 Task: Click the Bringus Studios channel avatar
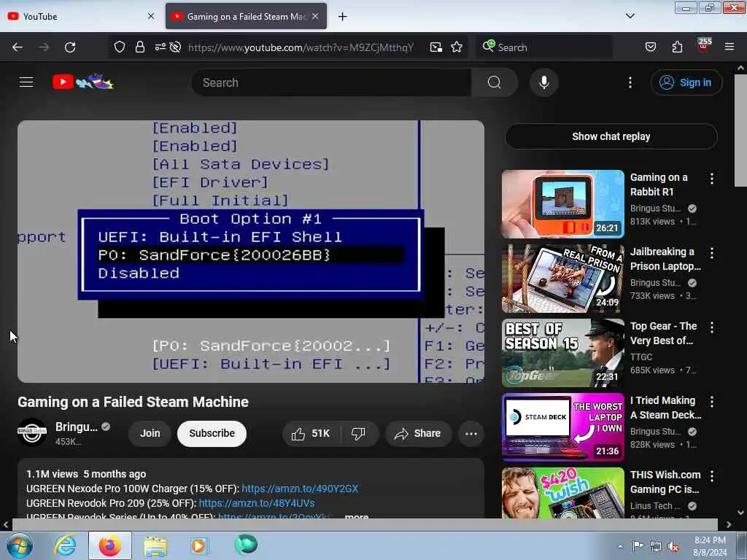(x=32, y=432)
